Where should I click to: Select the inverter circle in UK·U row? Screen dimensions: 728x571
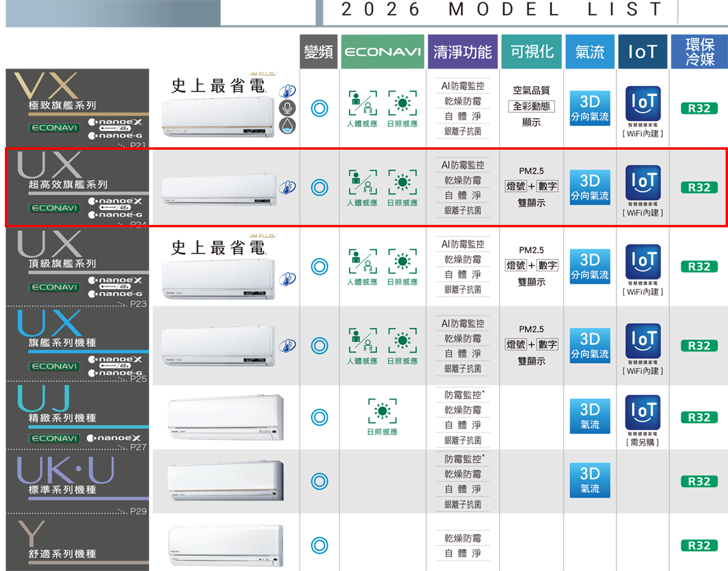click(x=319, y=481)
